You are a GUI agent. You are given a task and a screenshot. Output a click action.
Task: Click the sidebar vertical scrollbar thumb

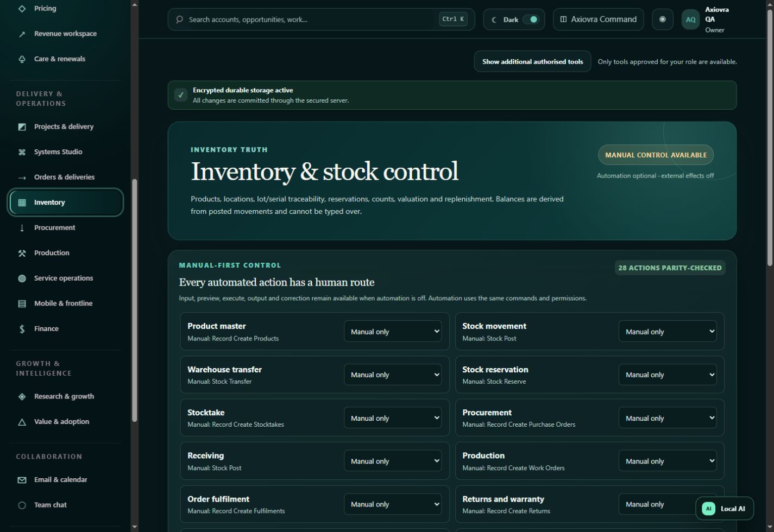(x=135, y=300)
